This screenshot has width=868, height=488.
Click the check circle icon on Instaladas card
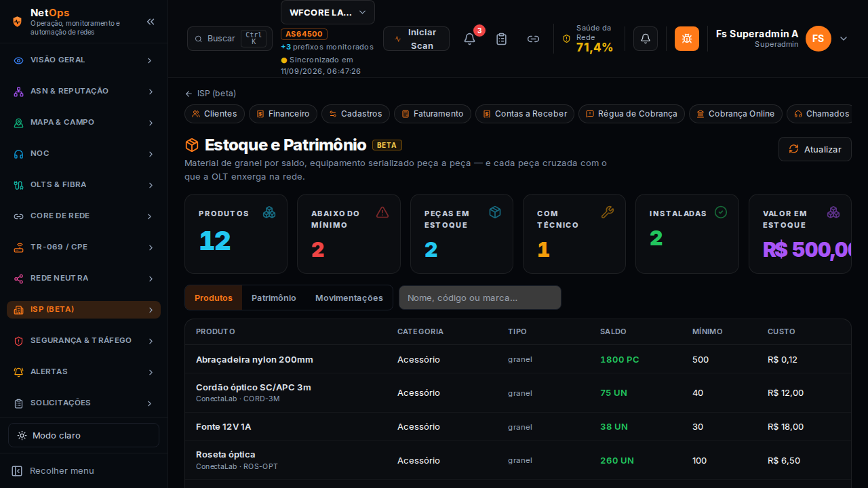click(721, 212)
